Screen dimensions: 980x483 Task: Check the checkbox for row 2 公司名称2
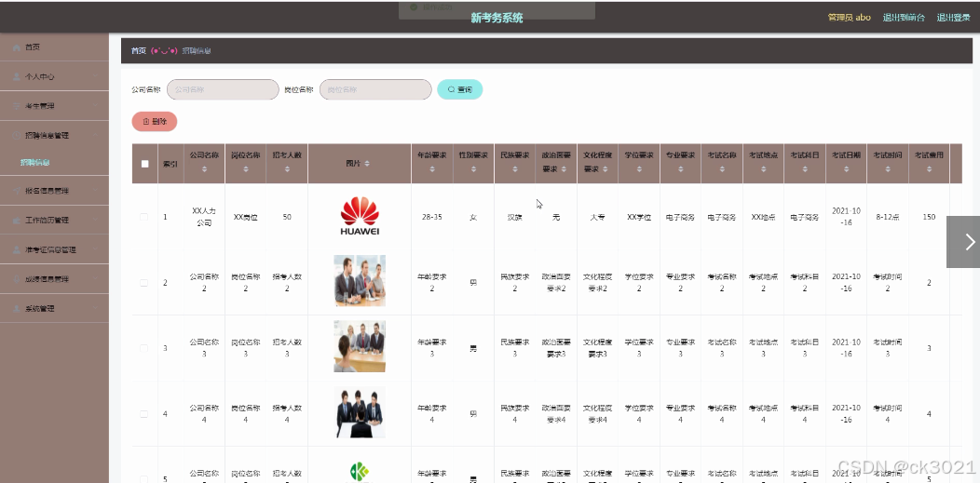click(x=144, y=283)
